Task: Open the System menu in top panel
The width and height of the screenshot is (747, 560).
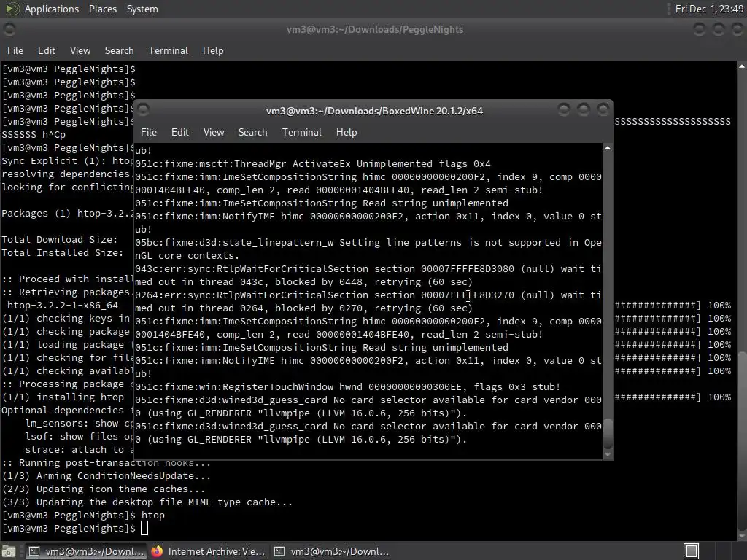Action: (x=142, y=9)
